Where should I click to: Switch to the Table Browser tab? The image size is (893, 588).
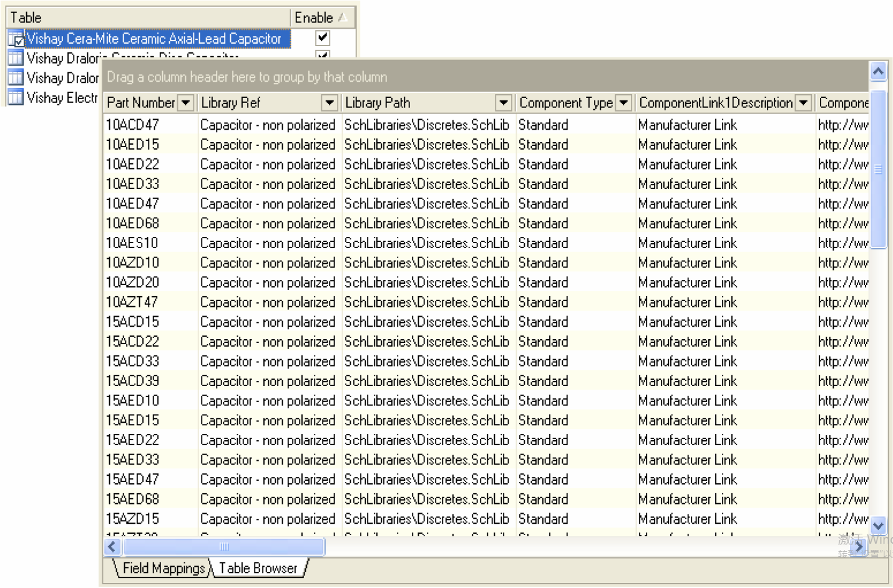coord(258,568)
